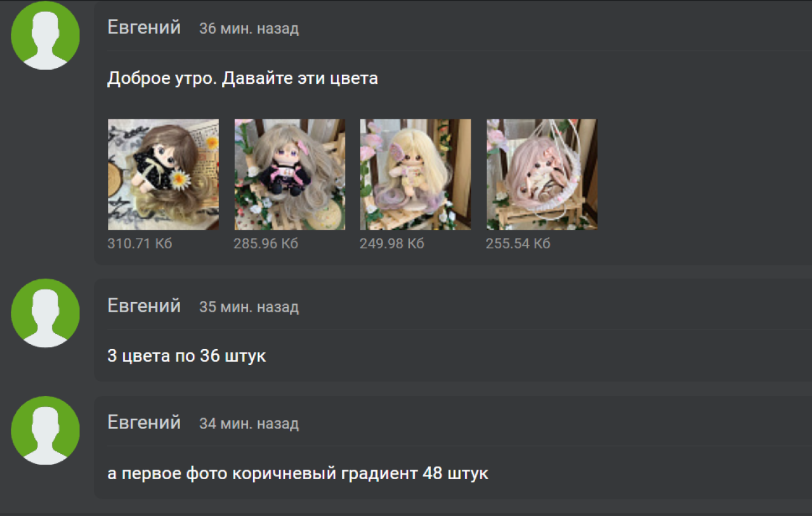Click the Евгений name on the first message
812x516 pixels.
144,27
